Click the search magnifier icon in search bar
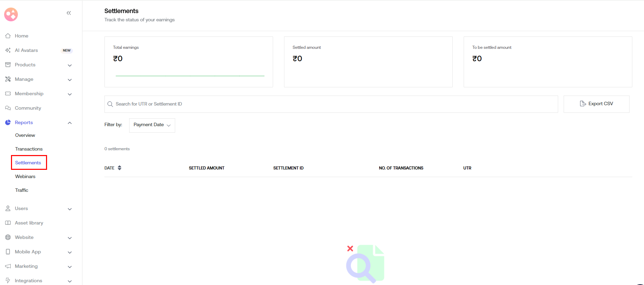Viewport: 644px width, 285px height. pos(110,104)
